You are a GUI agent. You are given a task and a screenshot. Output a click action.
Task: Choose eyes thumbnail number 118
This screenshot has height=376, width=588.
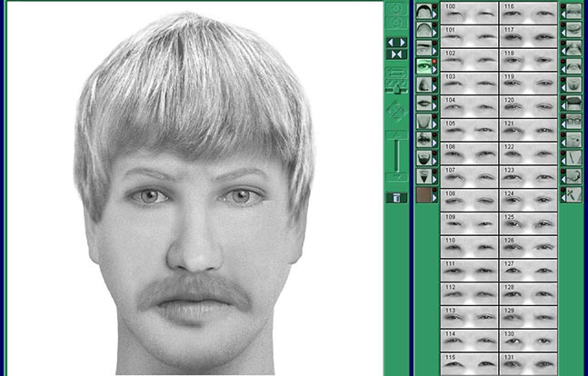528,60
